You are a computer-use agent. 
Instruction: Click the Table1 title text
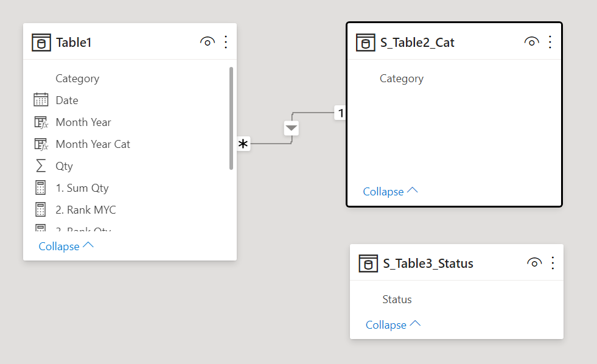click(x=74, y=42)
